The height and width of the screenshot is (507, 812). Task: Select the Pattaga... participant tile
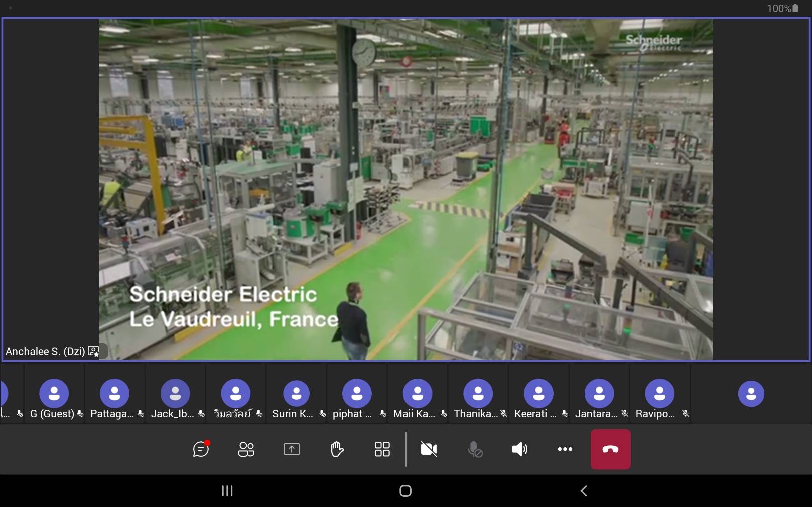tap(114, 394)
